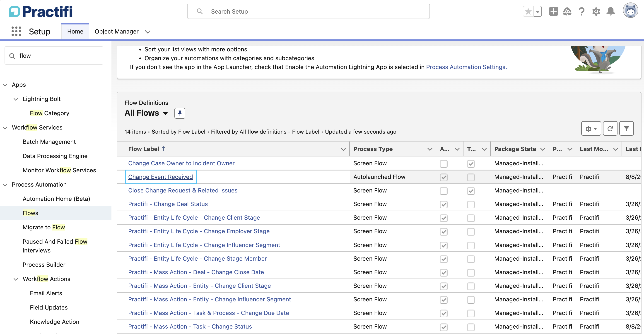
Task: Refresh the flow list
Action: click(610, 128)
